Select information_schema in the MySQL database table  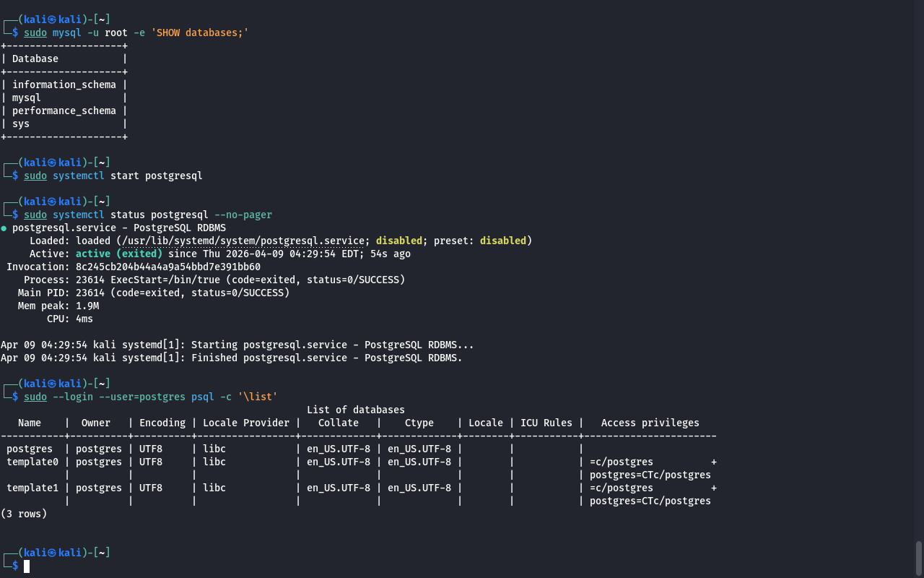click(64, 85)
